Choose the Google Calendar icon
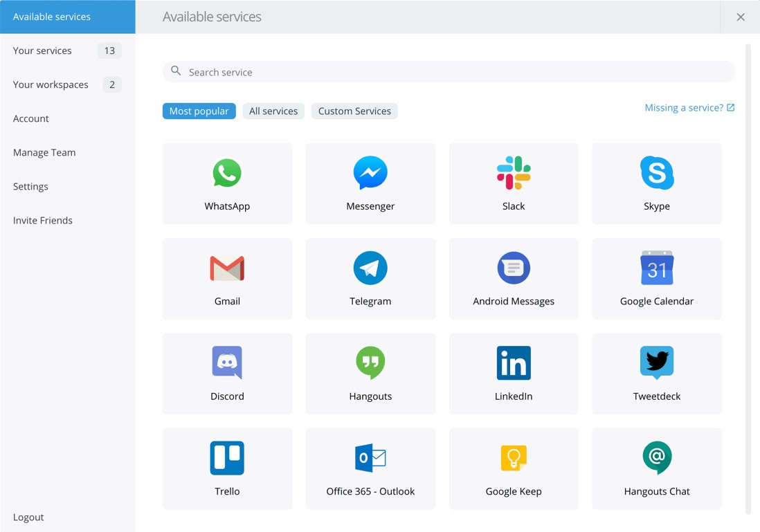The image size is (760, 532). pos(656,268)
